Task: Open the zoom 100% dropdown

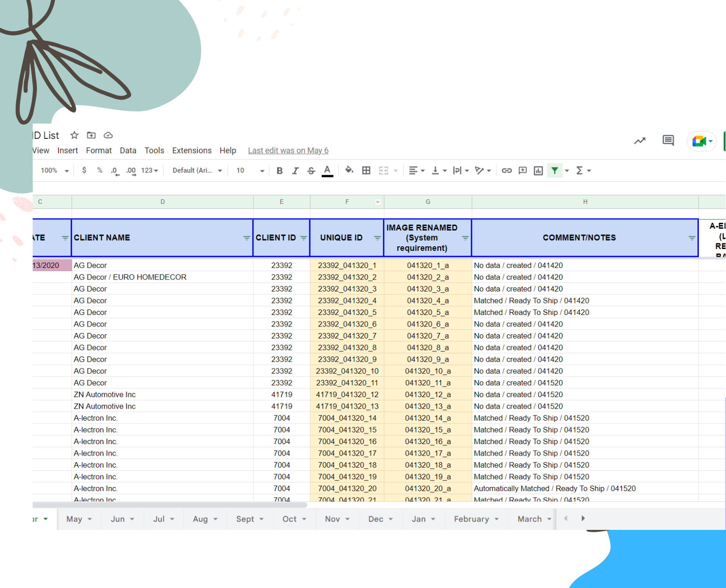Action: pos(54,171)
